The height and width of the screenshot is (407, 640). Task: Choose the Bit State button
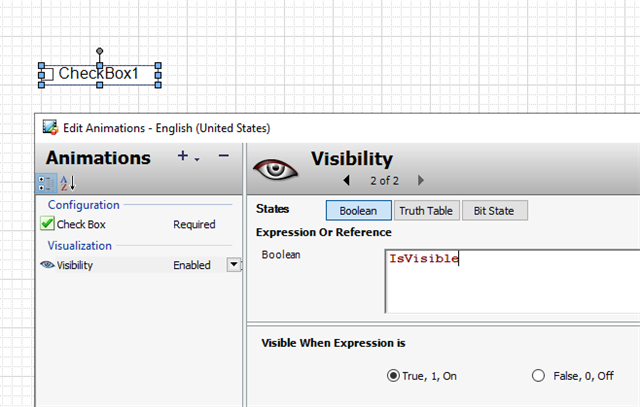[x=494, y=211]
